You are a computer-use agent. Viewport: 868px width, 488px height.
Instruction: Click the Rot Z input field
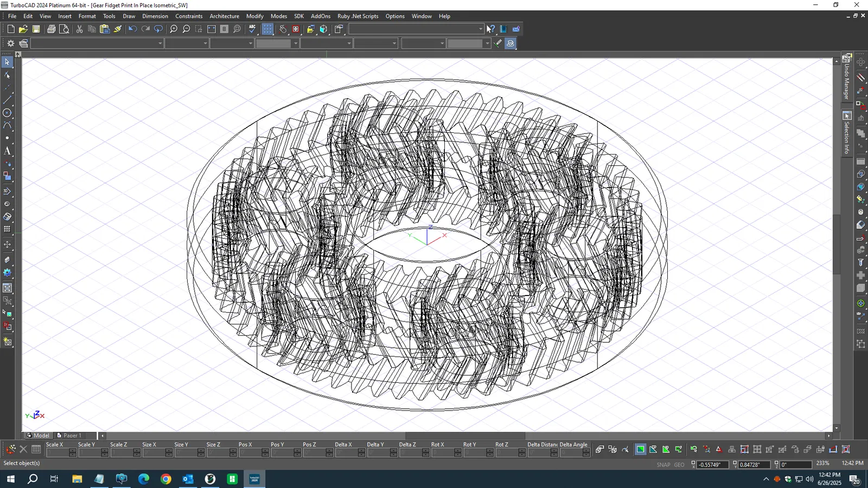click(507, 453)
